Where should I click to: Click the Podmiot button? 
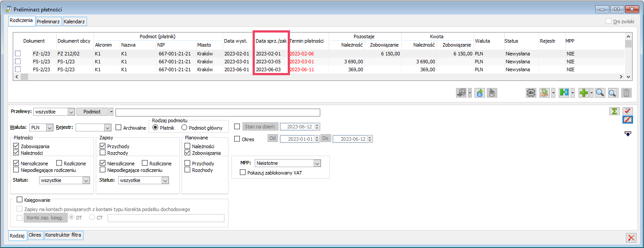click(x=92, y=112)
